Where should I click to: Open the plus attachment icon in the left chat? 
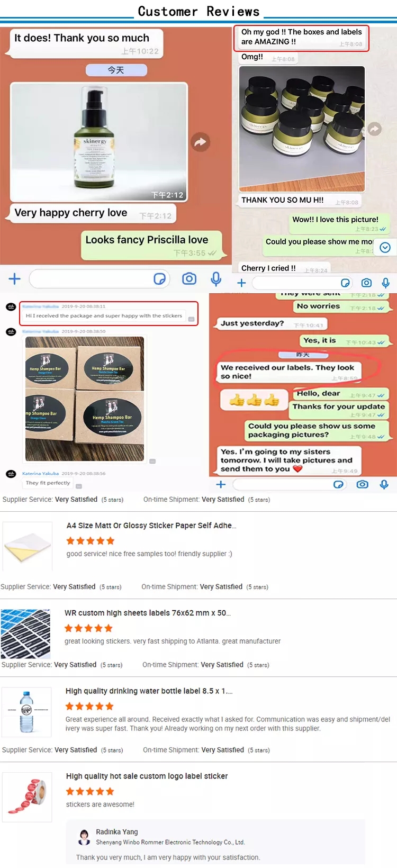click(14, 279)
